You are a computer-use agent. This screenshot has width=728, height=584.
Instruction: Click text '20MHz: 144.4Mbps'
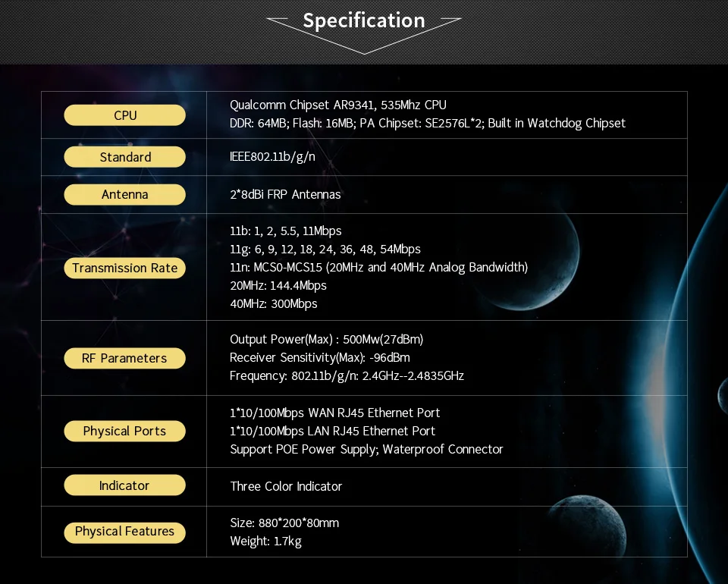[x=278, y=285]
